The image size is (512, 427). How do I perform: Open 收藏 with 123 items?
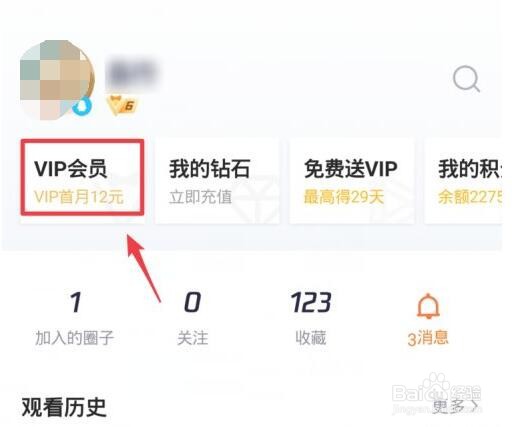tap(311, 319)
